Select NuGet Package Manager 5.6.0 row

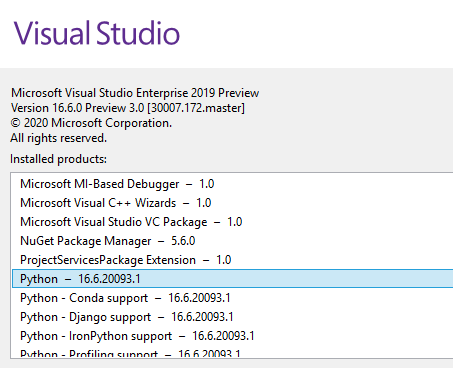point(232,241)
